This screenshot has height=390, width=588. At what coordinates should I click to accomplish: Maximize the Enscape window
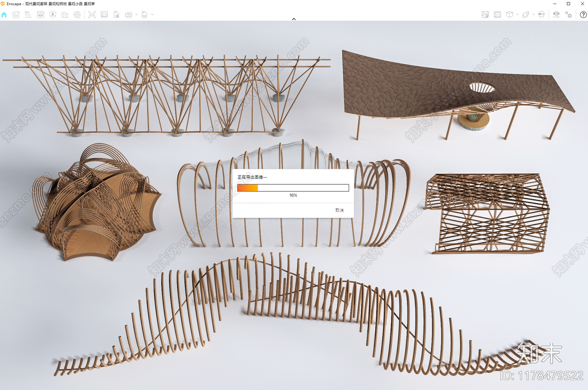point(569,4)
